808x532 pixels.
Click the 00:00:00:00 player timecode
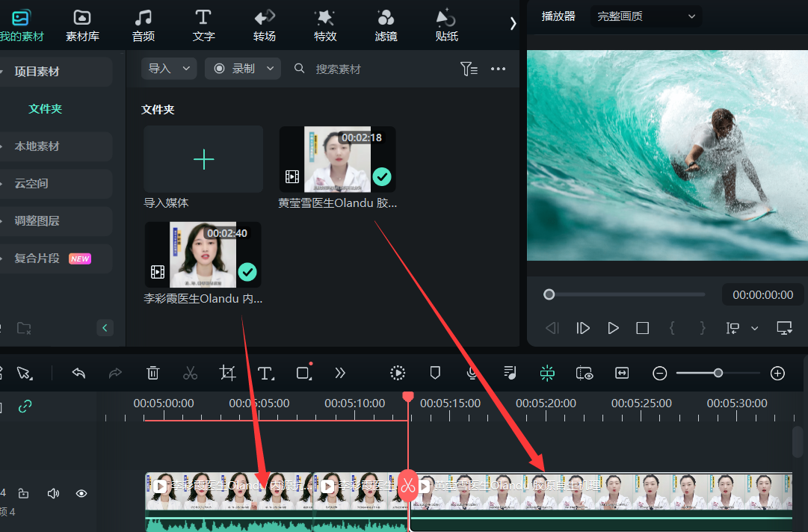762,294
